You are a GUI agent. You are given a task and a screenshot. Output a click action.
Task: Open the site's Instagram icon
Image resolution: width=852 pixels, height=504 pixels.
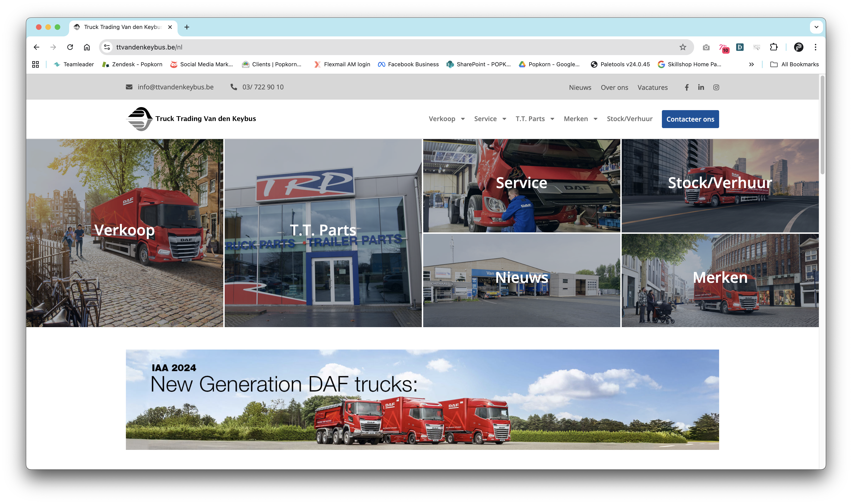[x=716, y=87]
